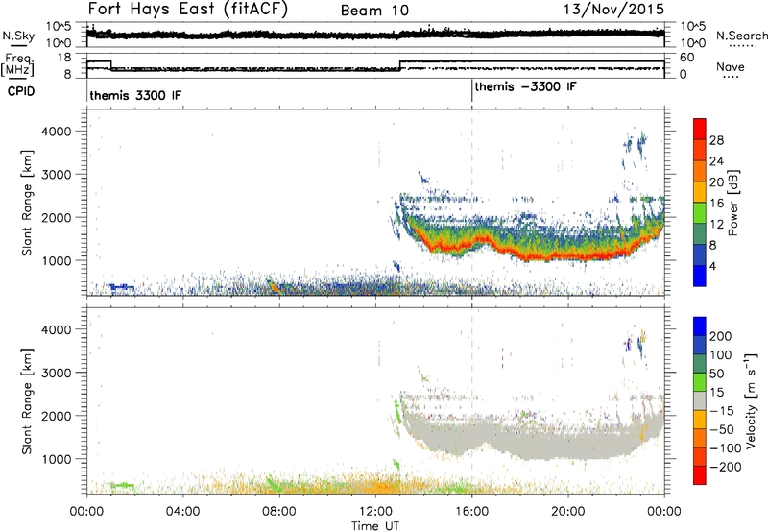Click the 'N.Search' legend label
Screen dimensions: 768x532
click(741, 36)
